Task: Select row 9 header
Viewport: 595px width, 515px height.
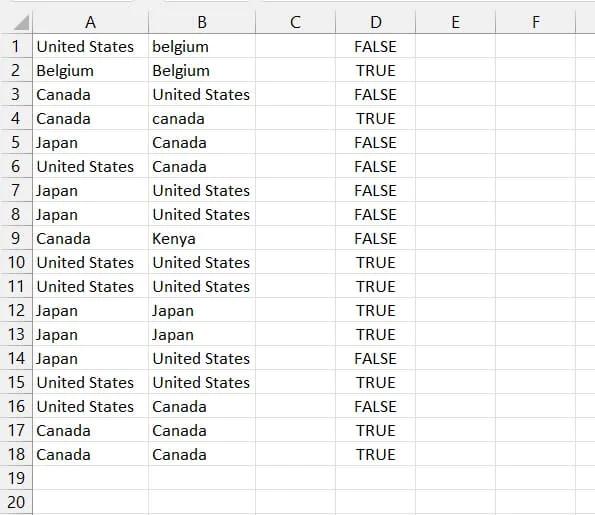Action: 16,238
